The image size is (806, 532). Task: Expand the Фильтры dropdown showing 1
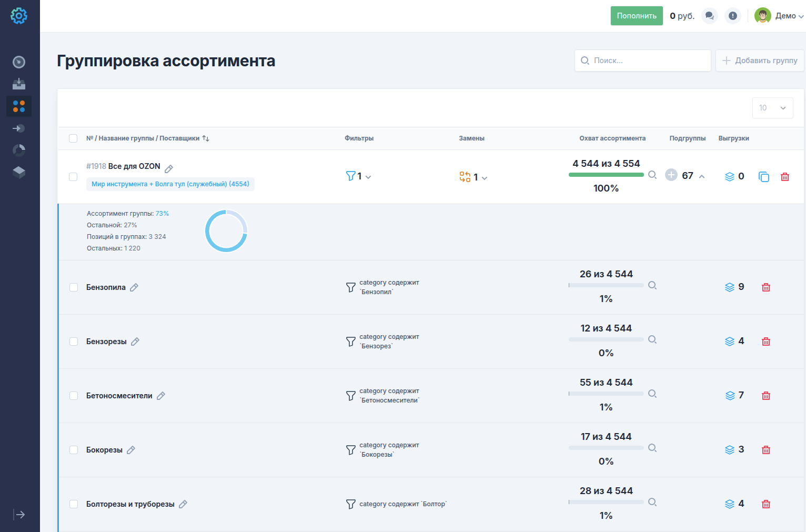tap(359, 176)
